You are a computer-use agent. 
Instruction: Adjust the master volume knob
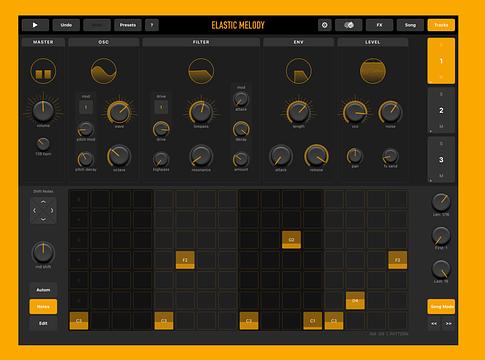point(43,111)
